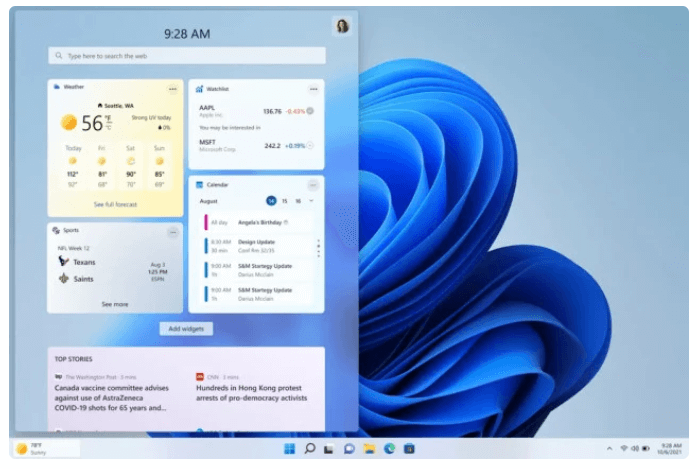Screen dimensions: 697x469
Task: Click TOP STORIES heading
Action: (x=73, y=359)
